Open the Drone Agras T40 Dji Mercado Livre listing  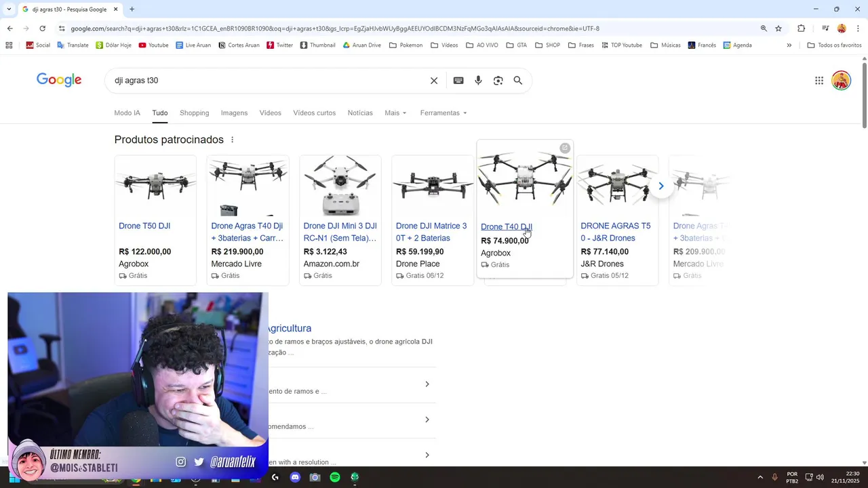[x=248, y=232]
